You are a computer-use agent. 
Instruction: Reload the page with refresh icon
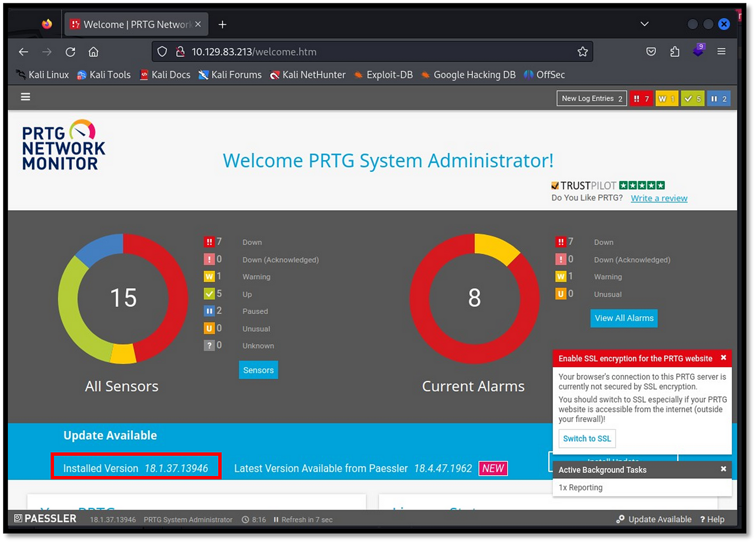70,52
